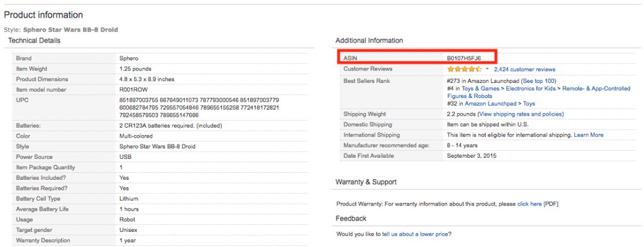Click 'tell us about a lower price'
This screenshot has width=644, height=247.
click(x=415, y=234)
